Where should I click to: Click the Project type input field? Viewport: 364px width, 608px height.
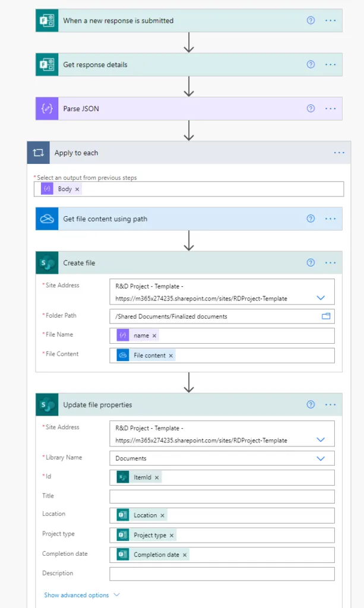221,536
